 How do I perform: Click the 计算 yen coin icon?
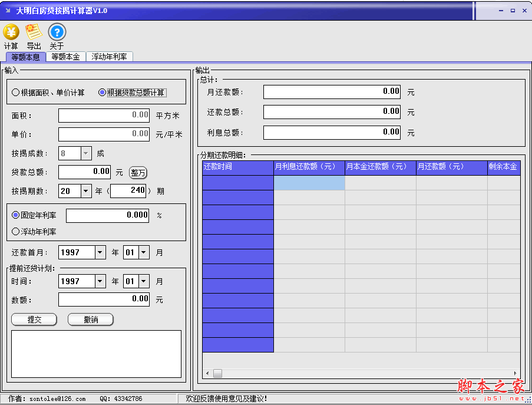pyautogui.click(x=11, y=32)
